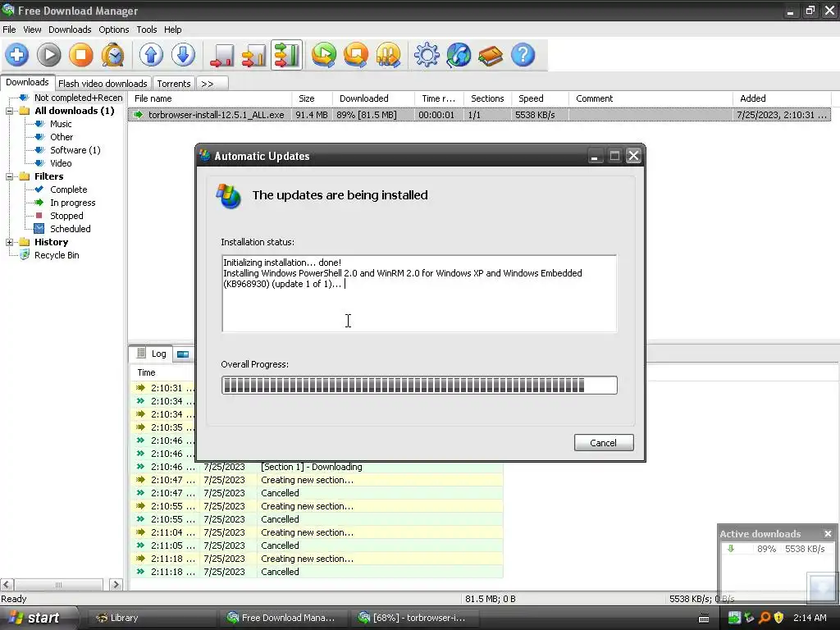Image resolution: width=840 pixels, height=630 pixels.
Task: Open the Help menu
Action: pyautogui.click(x=172, y=30)
